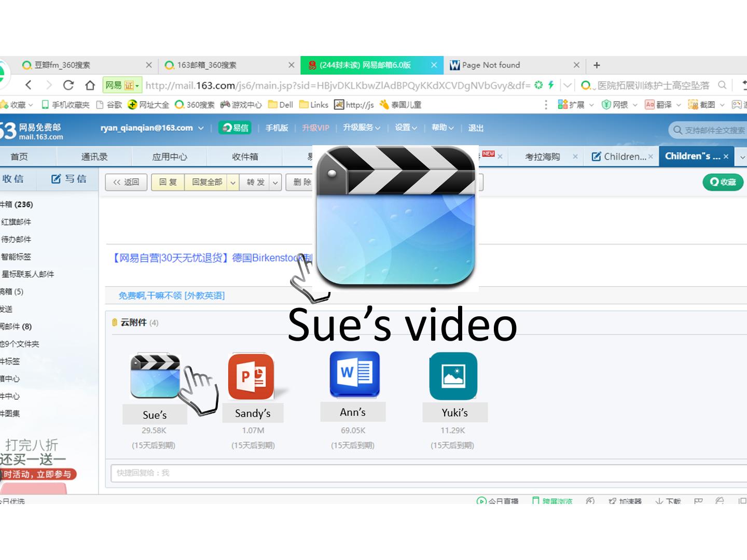Open the browser home page icon

[x=90, y=85]
